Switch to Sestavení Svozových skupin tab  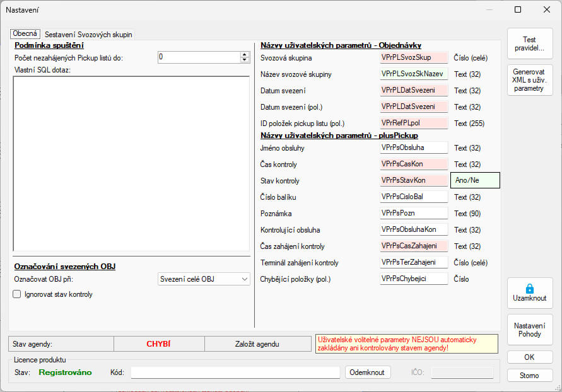(x=88, y=34)
